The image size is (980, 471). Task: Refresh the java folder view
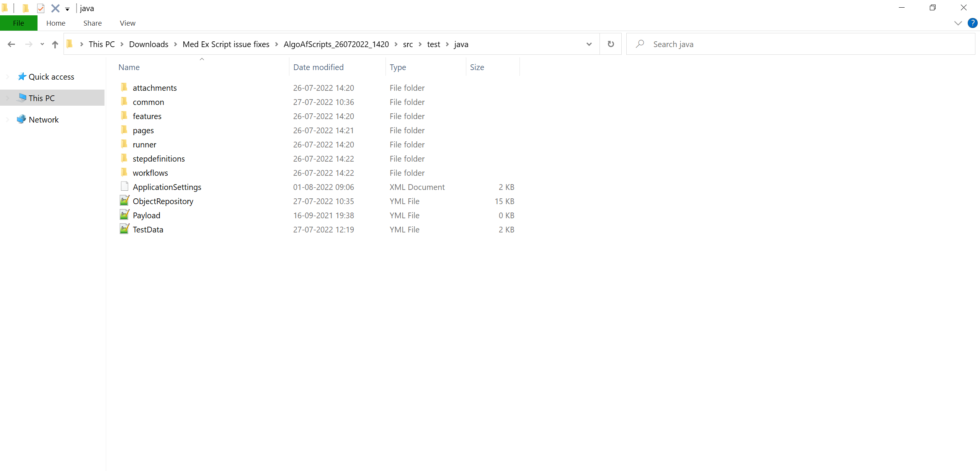[611, 44]
